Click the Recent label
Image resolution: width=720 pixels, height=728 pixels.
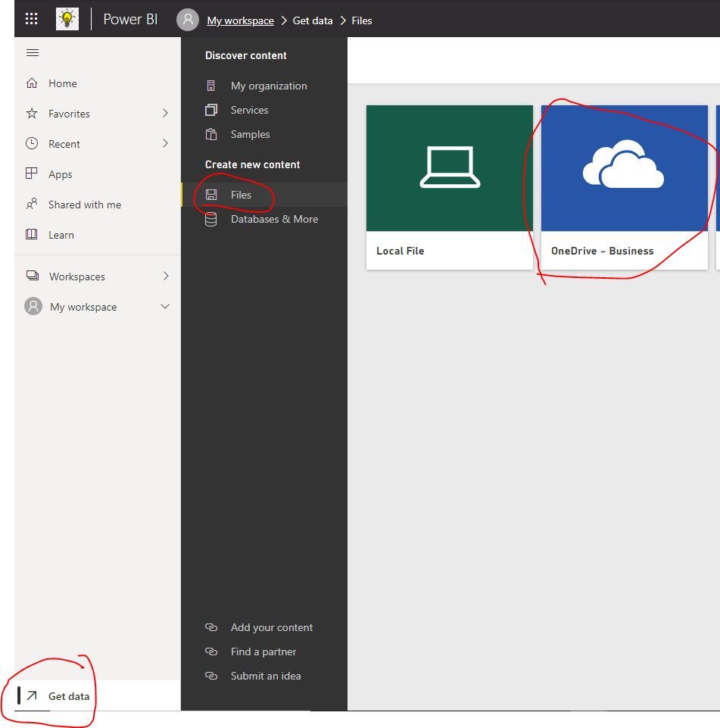tap(64, 144)
